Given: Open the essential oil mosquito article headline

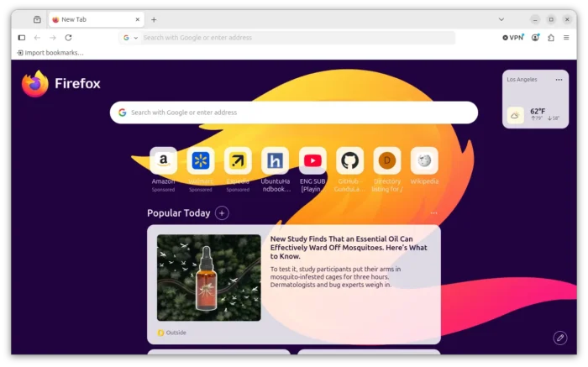Looking at the screenshot, I should click(349, 248).
